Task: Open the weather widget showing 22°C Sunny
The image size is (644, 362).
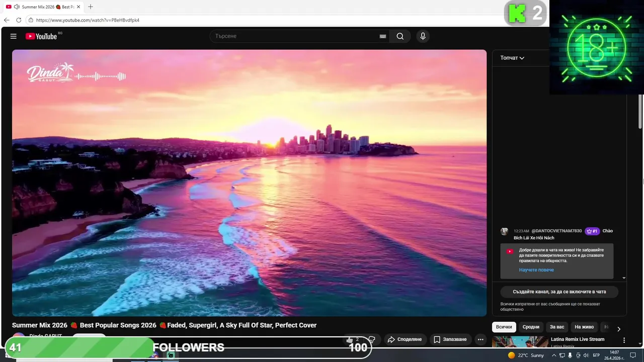Action: point(526,355)
